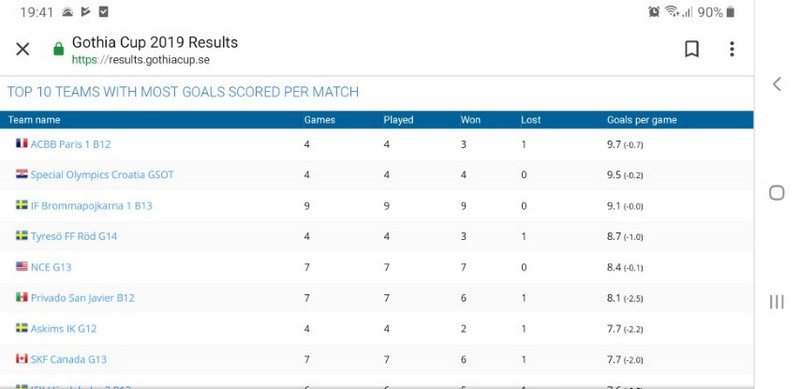This screenshot has height=389, width=800.
Task: Open IF Brommapojkarna 1 B13 team page
Action: [x=91, y=206]
